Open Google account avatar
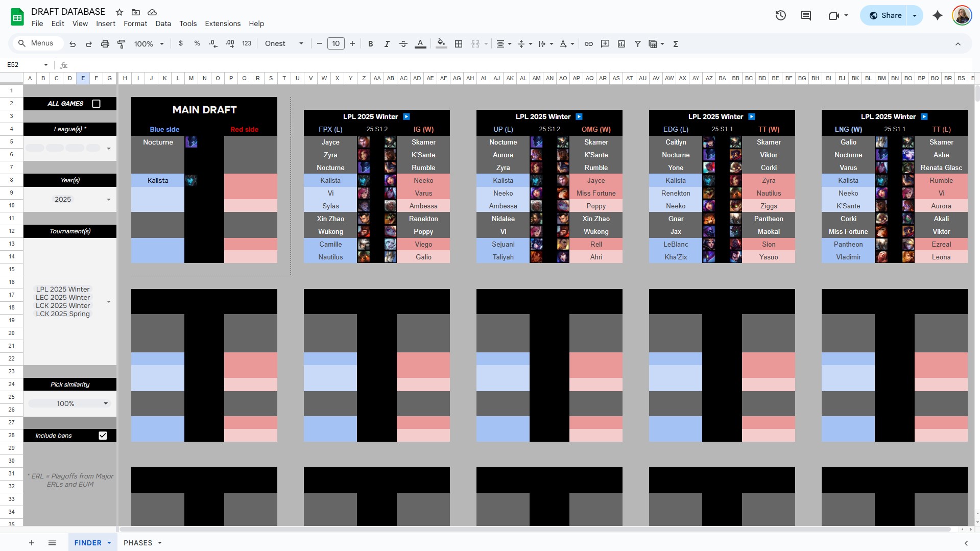980x551 pixels. click(962, 15)
